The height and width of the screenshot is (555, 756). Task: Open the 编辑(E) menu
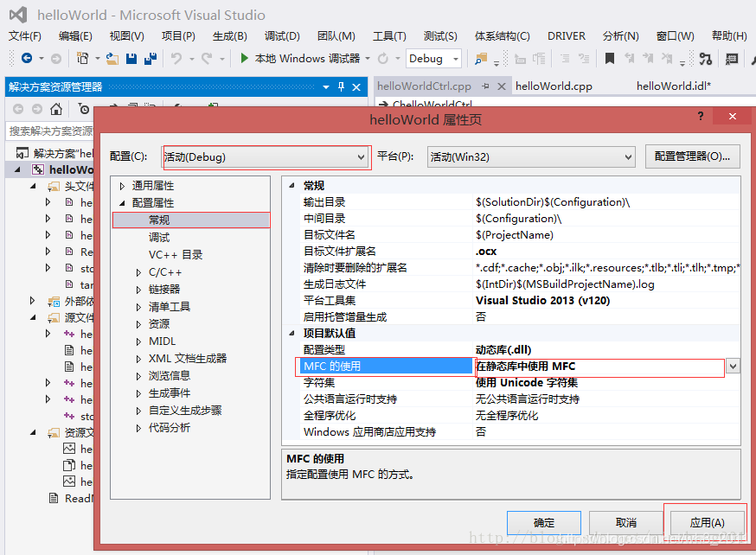[x=75, y=36]
